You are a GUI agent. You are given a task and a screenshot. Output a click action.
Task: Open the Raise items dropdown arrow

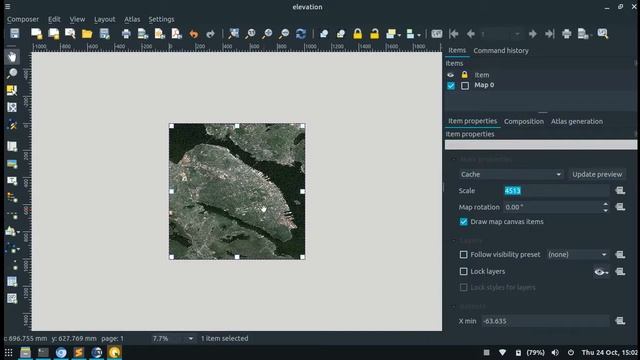point(399,34)
